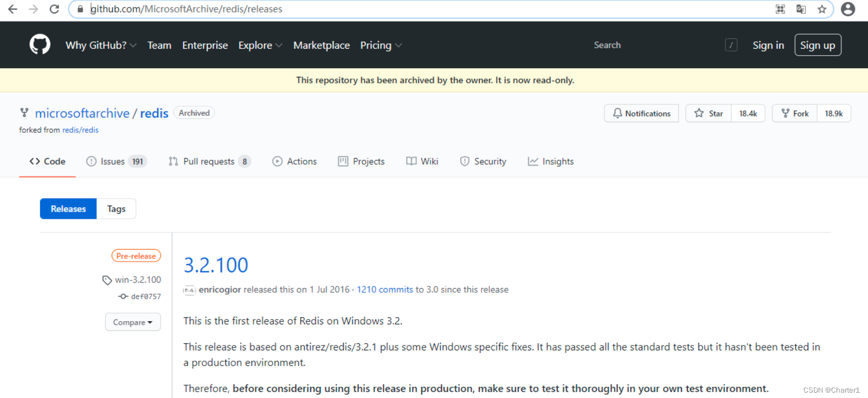Screen dimensions: 868x398
Task: Reload the page with refresh icon
Action: [x=54, y=9]
